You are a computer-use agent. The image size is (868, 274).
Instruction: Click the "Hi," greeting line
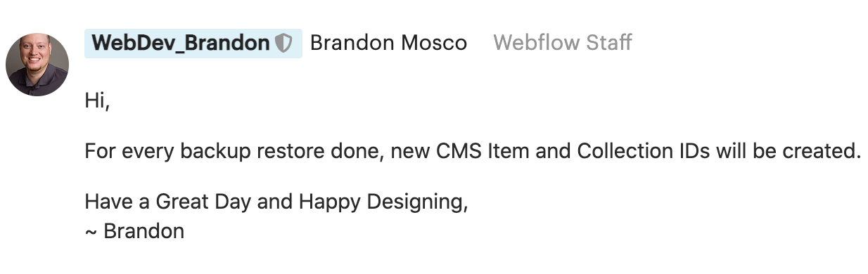point(98,100)
